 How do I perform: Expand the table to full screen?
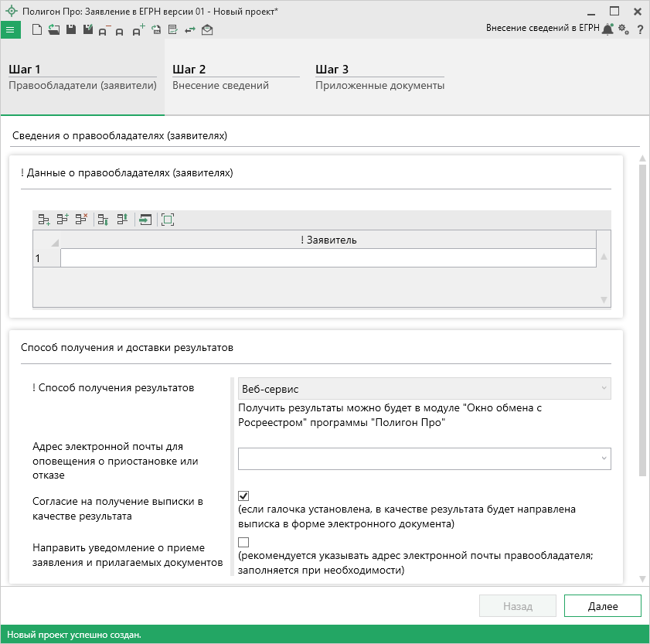click(x=168, y=220)
